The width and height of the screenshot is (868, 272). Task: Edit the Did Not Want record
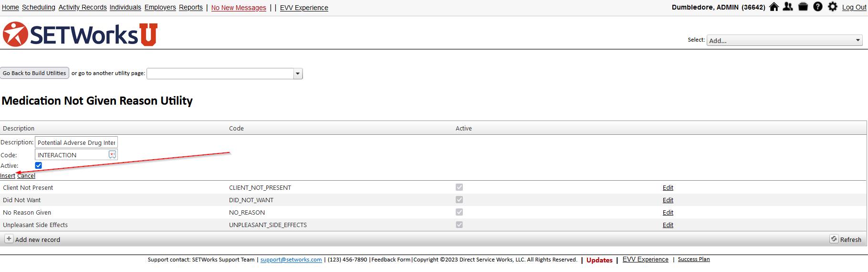[x=668, y=200]
